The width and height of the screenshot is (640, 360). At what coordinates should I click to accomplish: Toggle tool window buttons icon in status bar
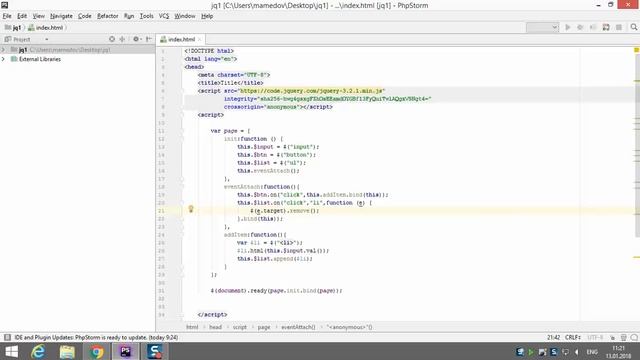pos(7,337)
